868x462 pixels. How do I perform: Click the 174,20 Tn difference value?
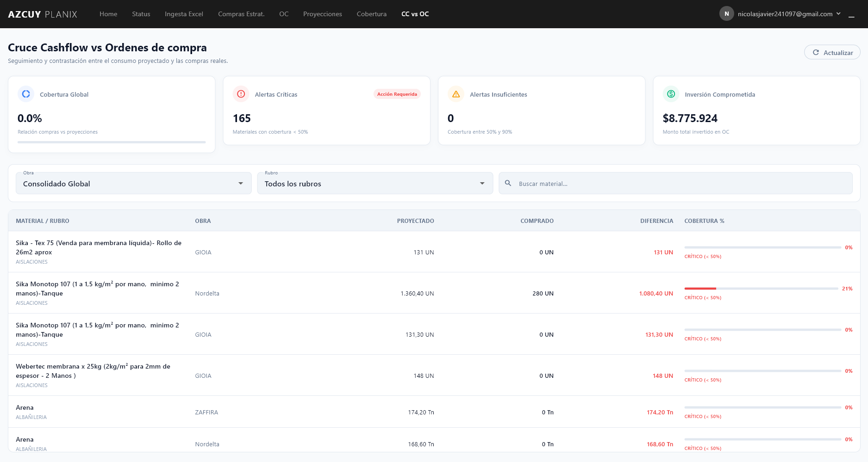point(660,412)
